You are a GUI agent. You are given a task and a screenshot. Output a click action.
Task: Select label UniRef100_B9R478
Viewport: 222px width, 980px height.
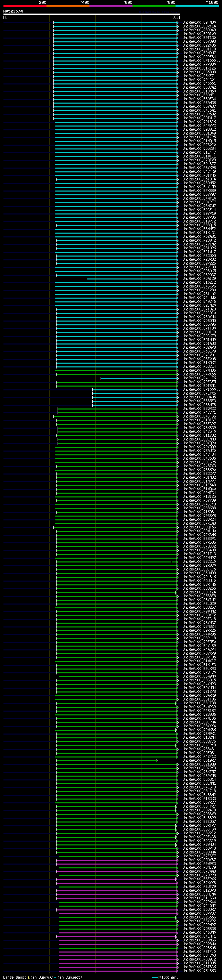click(199, 810)
